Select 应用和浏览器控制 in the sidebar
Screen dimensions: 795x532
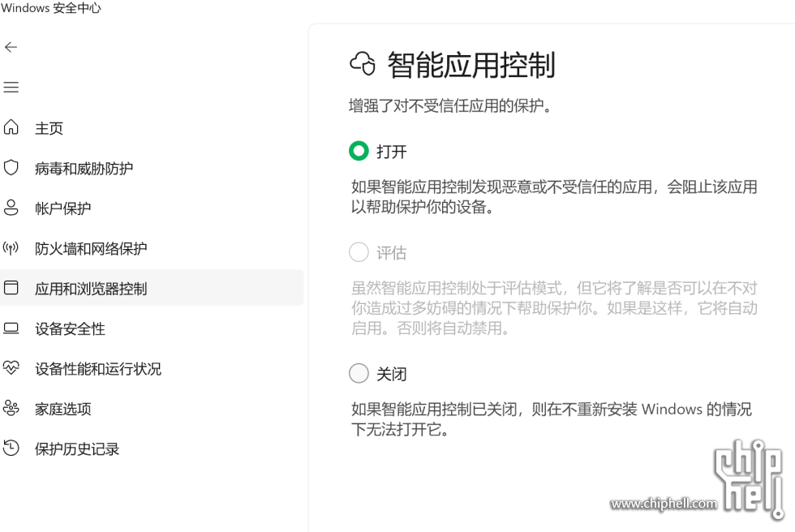point(152,288)
